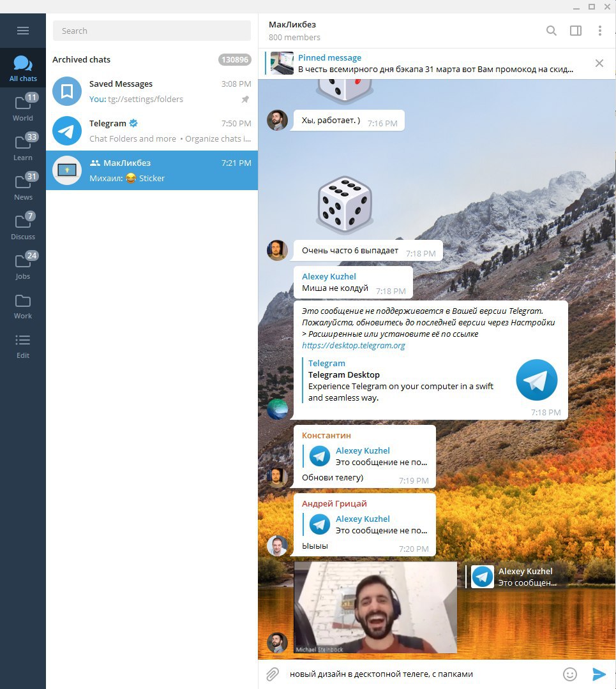Screen dimensions: 616x689
Task: Click the 'Миша не колдуй' message text
Action: (x=335, y=288)
